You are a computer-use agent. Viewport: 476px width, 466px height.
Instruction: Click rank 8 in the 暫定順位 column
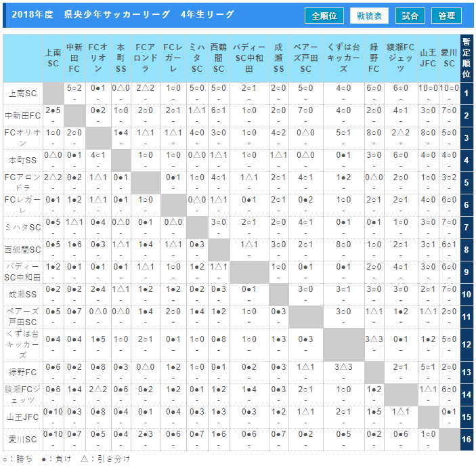(467, 249)
